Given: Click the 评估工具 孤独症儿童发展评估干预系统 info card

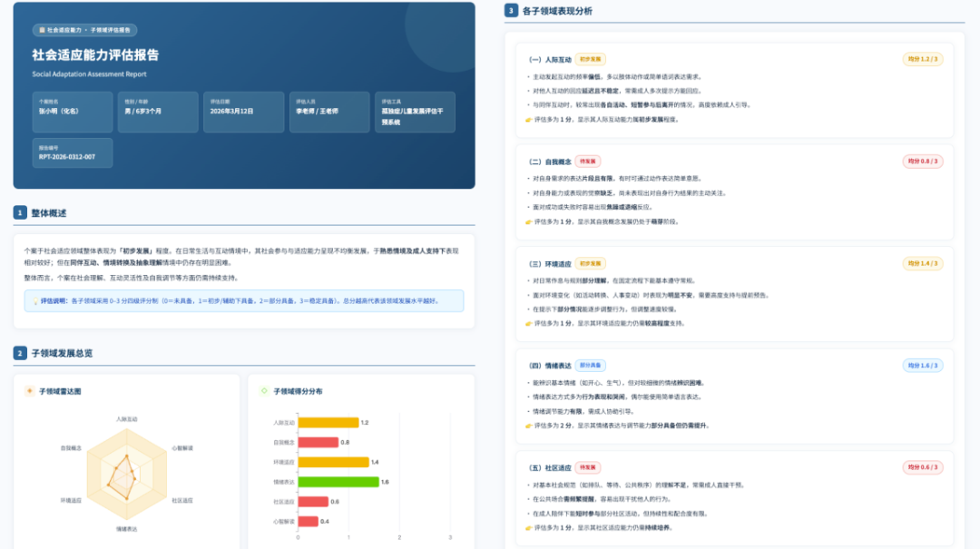Looking at the screenshot, I should pyautogui.click(x=415, y=112).
